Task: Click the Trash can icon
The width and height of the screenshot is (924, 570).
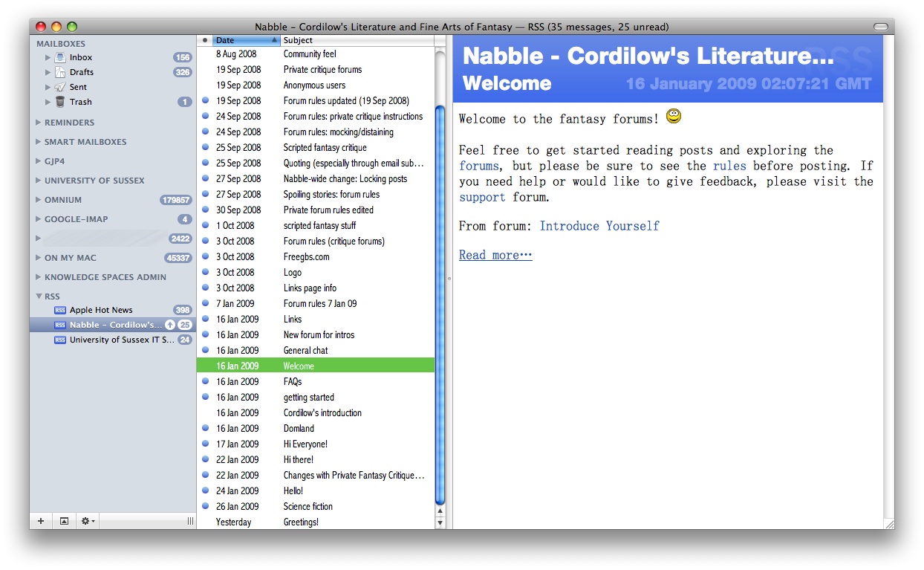Action: coord(60,102)
